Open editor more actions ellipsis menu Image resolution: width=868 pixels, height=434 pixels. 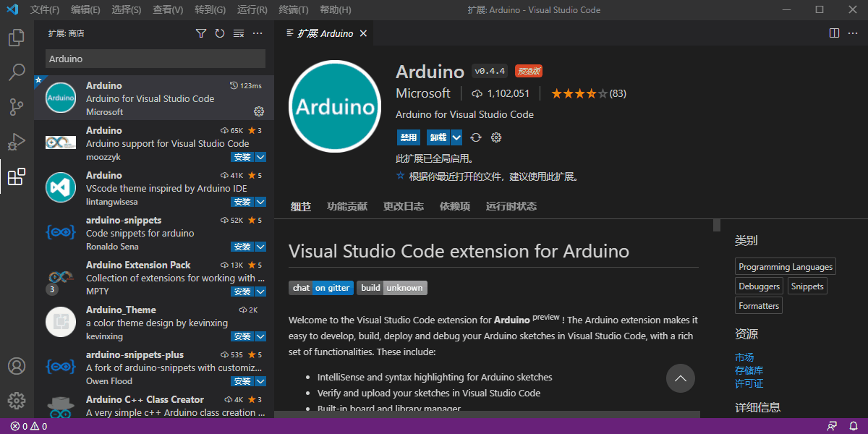point(853,33)
